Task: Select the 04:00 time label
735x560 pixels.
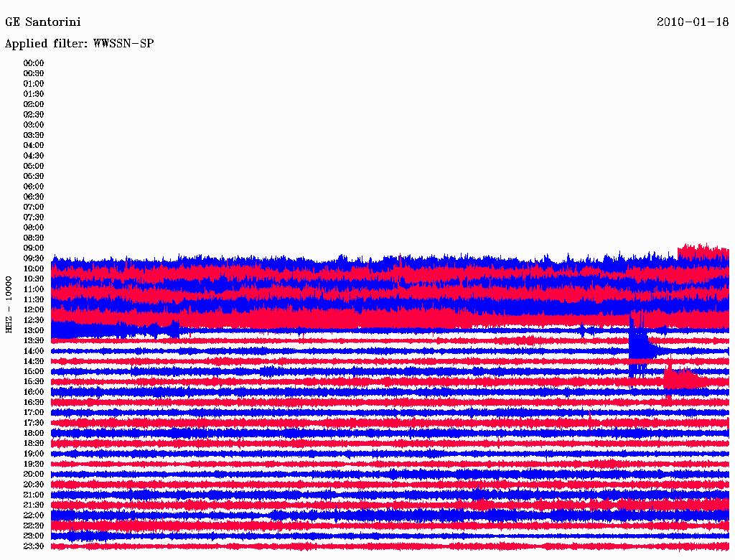Action: pyautogui.click(x=33, y=146)
